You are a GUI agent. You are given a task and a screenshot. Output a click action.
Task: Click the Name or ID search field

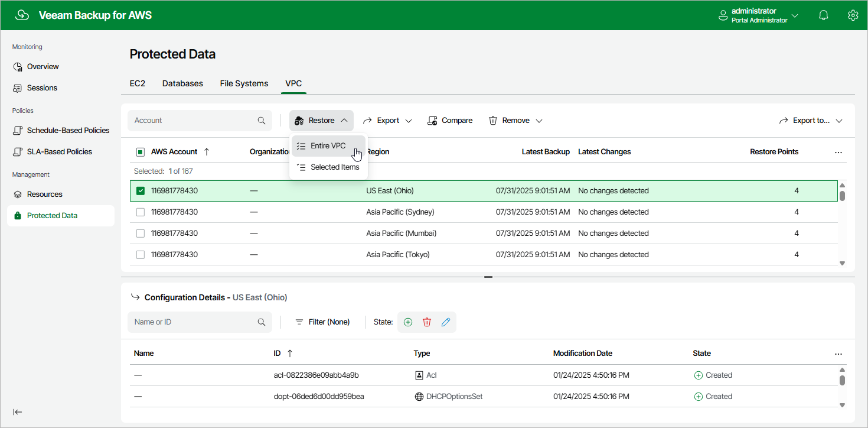point(200,322)
